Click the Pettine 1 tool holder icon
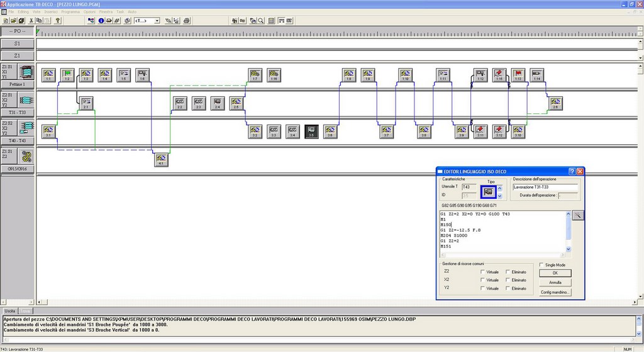Screen dimensions: 644x352 [26, 72]
